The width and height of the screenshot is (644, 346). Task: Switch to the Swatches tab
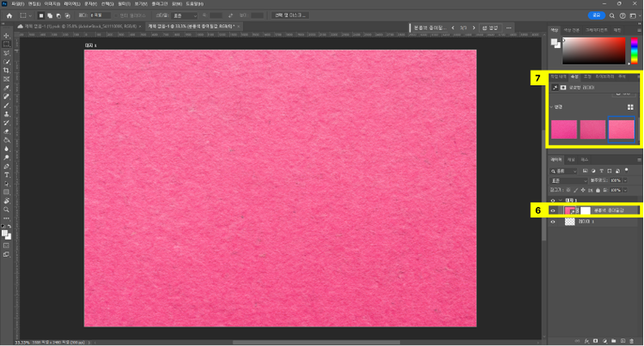pos(571,30)
